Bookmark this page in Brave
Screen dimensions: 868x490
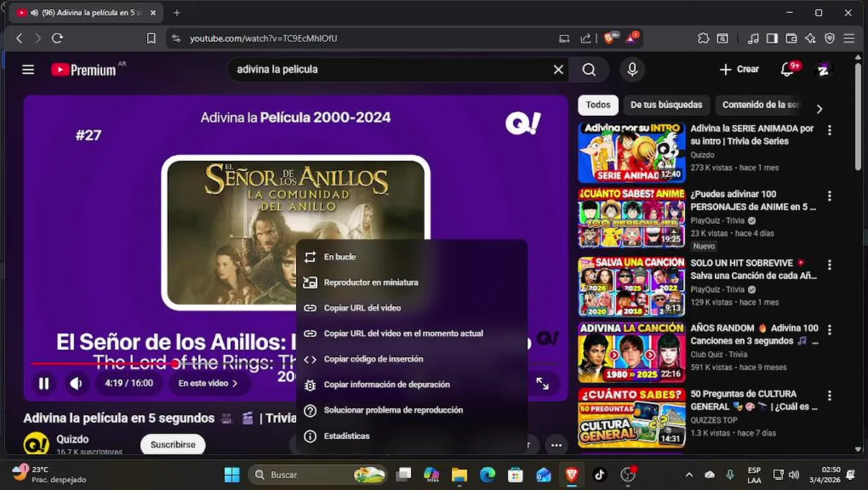[151, 39]
